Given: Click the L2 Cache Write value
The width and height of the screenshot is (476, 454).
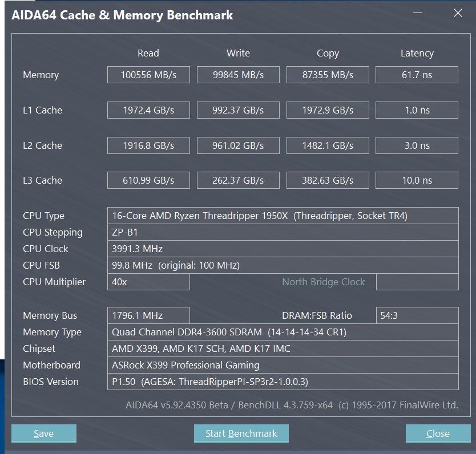Looking at the screenshot, I should pos(238,145).
